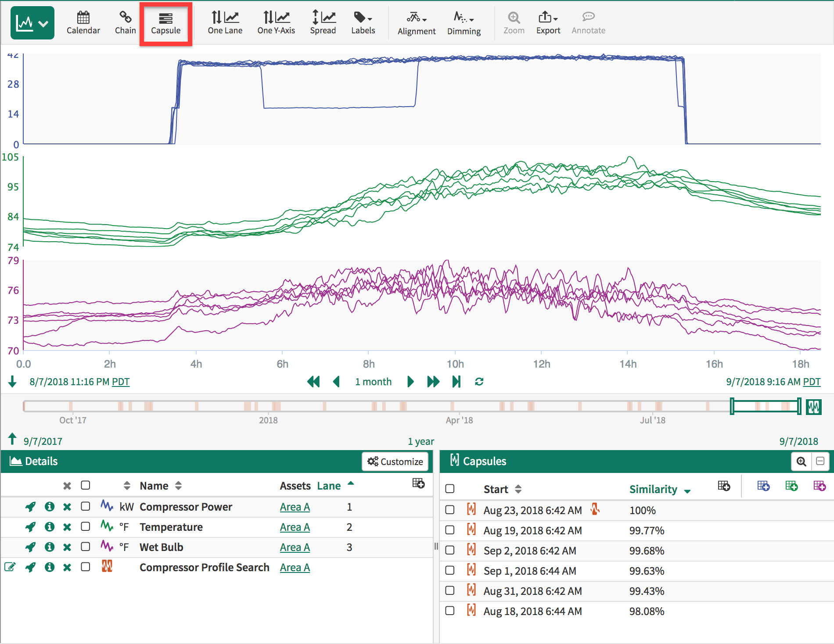Open Area A link for Compressor Power
The height and width of the screenshot is (644, 834).
(x=295, y=507)
